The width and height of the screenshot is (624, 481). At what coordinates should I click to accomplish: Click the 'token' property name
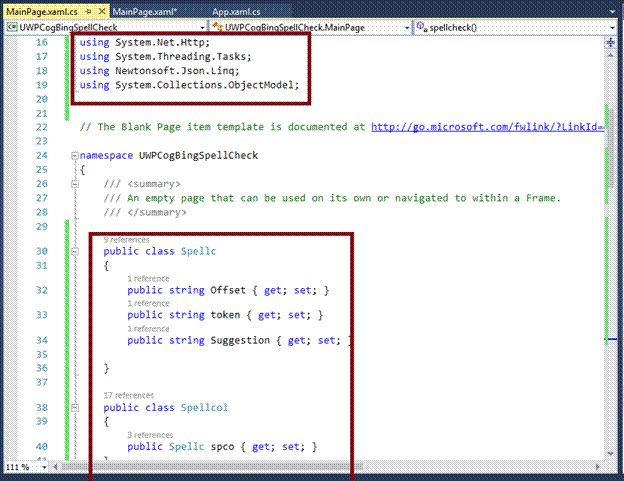click(225, 315)
